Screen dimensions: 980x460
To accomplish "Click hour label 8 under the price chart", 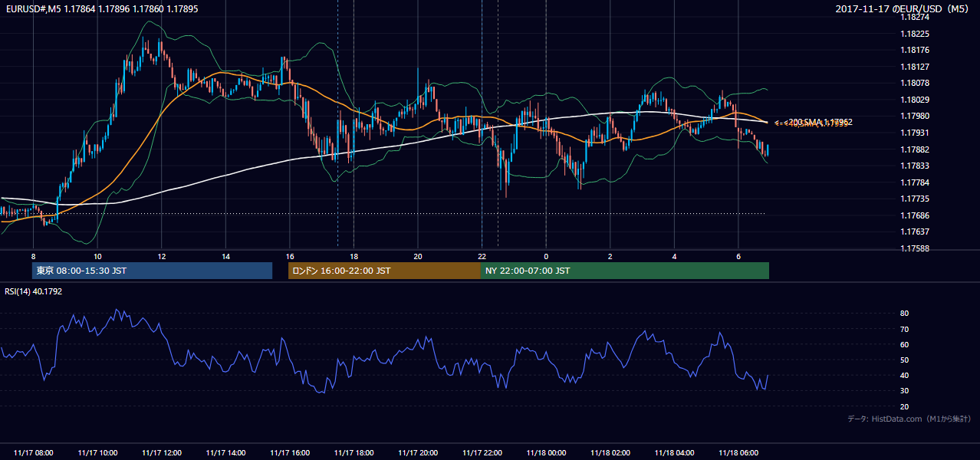I will click(34, 256).
